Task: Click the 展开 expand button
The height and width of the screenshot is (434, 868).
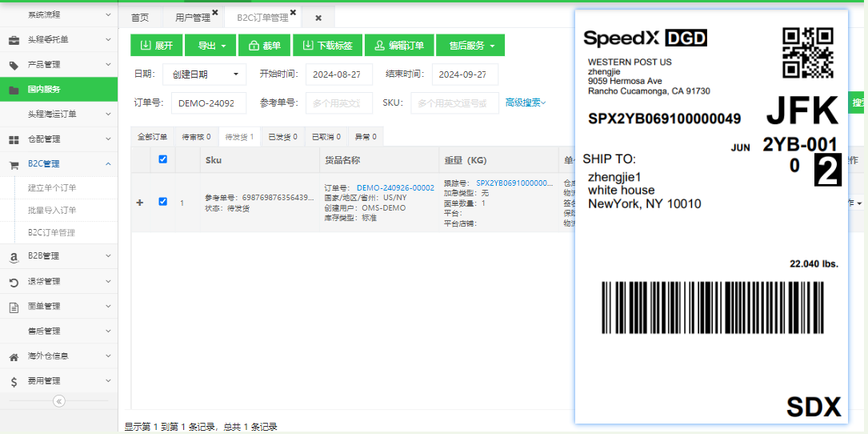Action: pyautogui.click(x=157, y=46)
